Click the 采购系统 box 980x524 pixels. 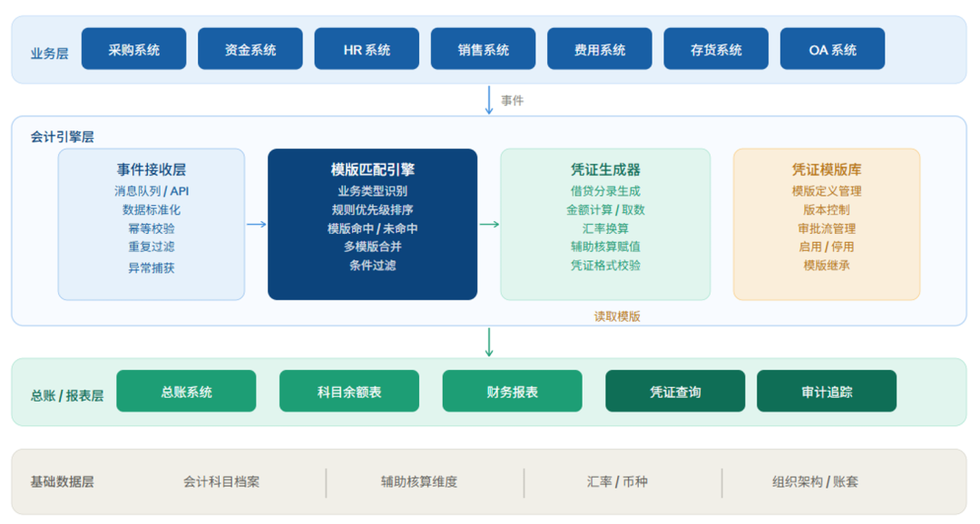[x=133, y=49]
